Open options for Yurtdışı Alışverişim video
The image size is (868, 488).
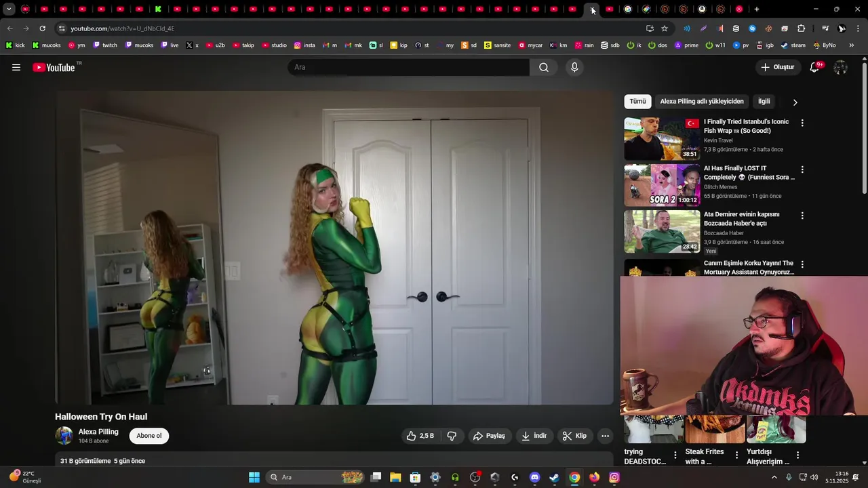(x=797, y=455)
